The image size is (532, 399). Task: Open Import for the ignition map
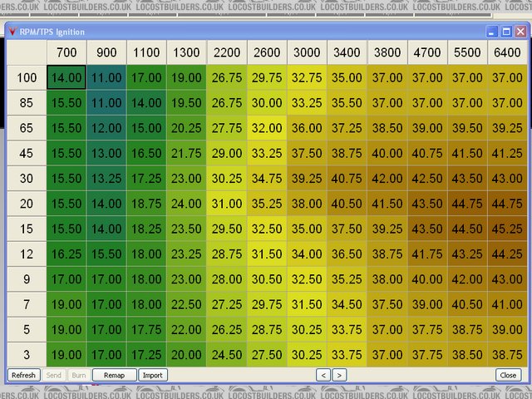click(x=153, y=375)
